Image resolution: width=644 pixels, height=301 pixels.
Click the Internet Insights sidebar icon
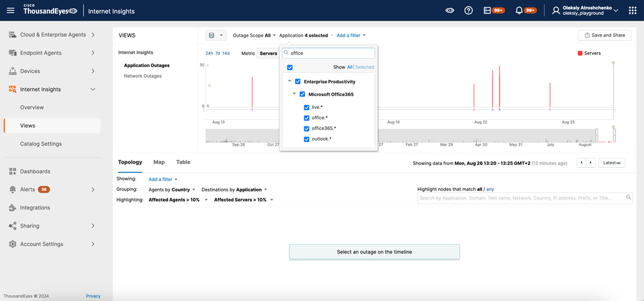[12, 89]
